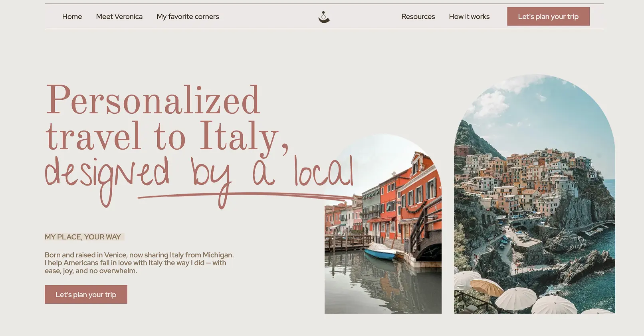Click the Venice canal arched photo
The height and width of the screenshot is (336, 644).
383,223
